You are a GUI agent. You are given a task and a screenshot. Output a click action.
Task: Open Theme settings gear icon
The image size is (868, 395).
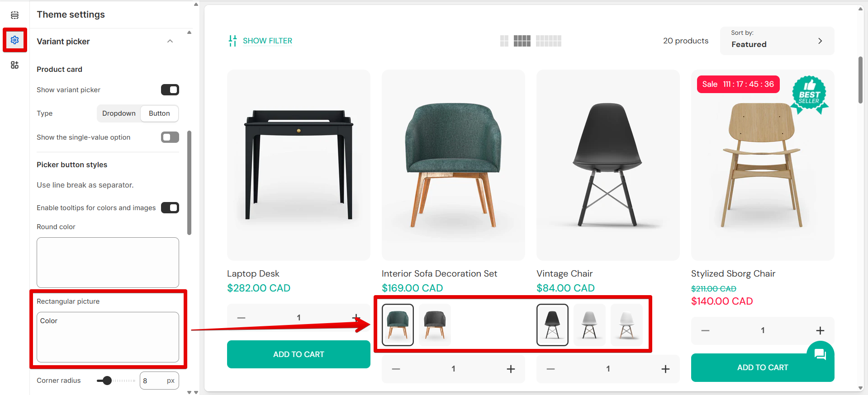click(14, 40)
